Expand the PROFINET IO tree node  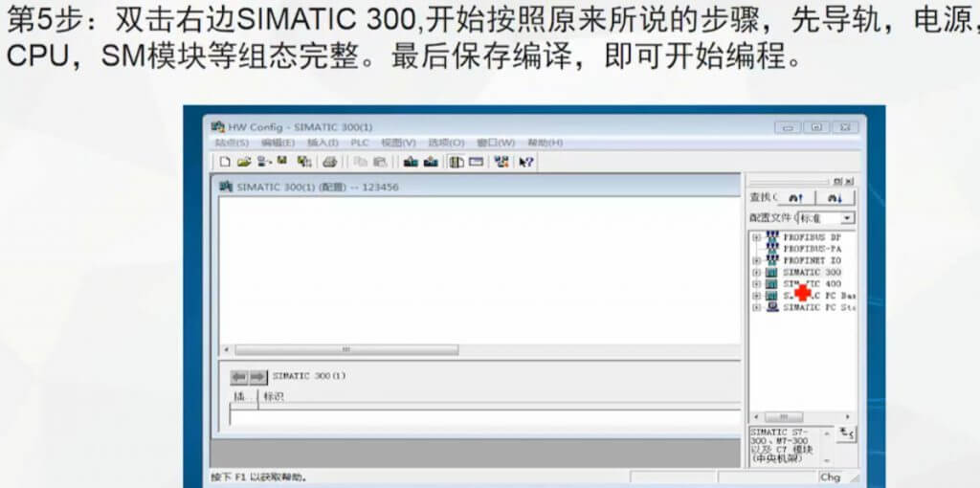(756, 260)
